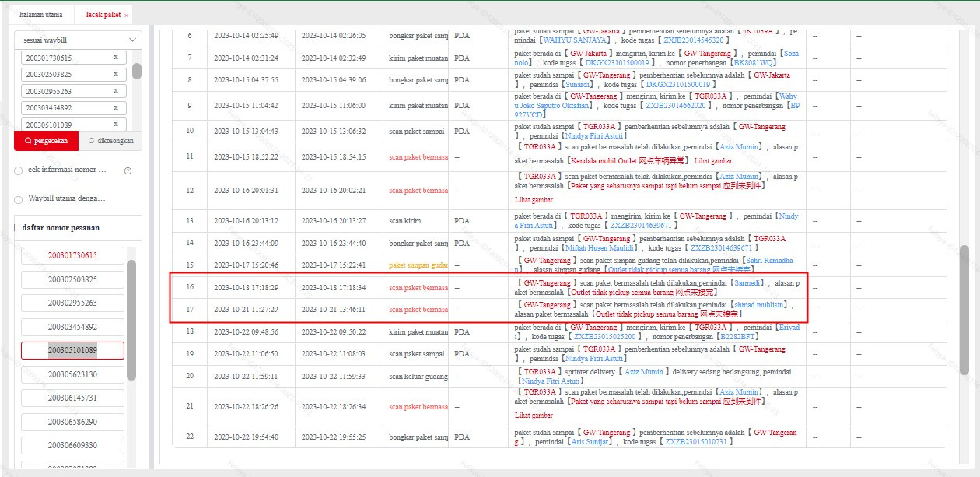The height and width of the screenshot is (477, 980).
Task: Click scan keluar gudang status in row 20
Action: point(418,376)
